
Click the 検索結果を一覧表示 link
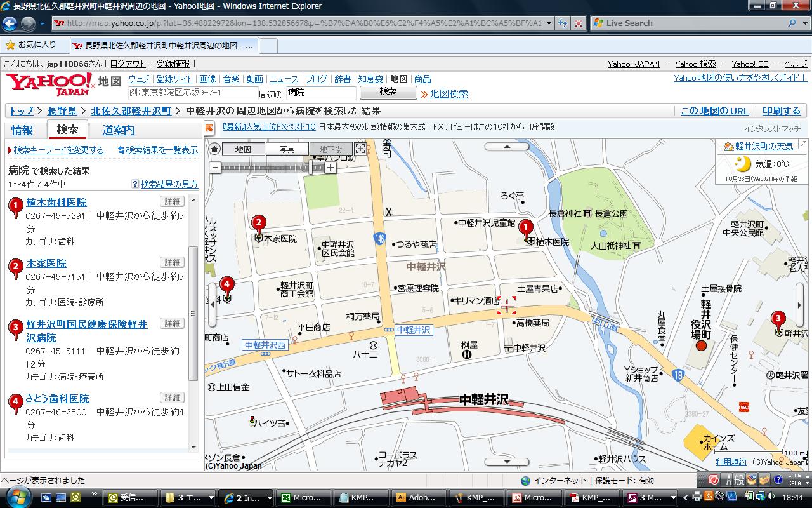(x=162, y=150)
